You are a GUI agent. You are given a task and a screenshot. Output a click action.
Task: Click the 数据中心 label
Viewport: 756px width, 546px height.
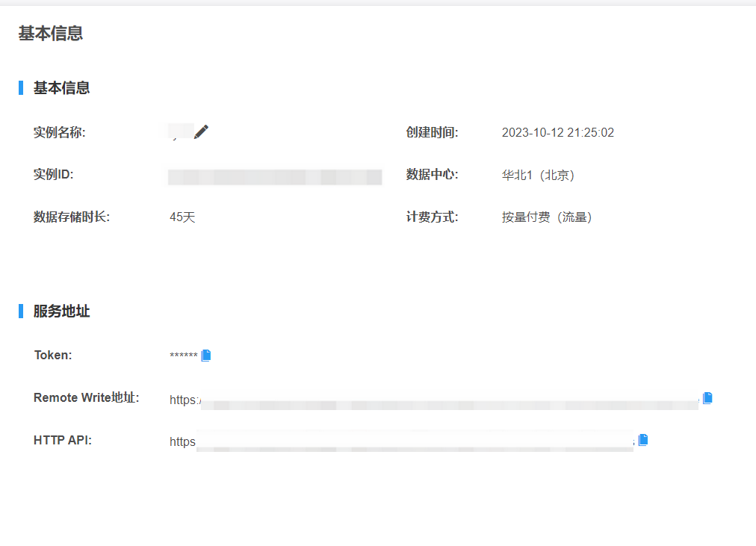pos(432,175)
